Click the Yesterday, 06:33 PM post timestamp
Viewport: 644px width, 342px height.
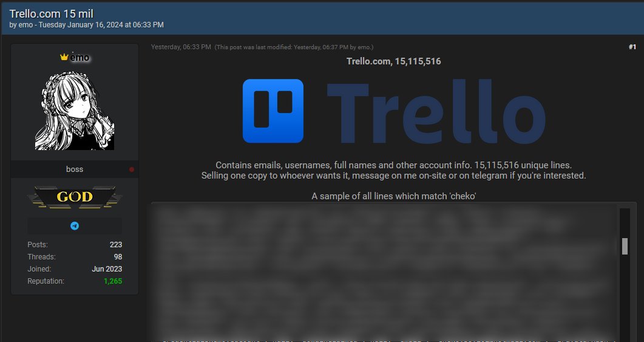pyautogui.click(x=181, y=47)
